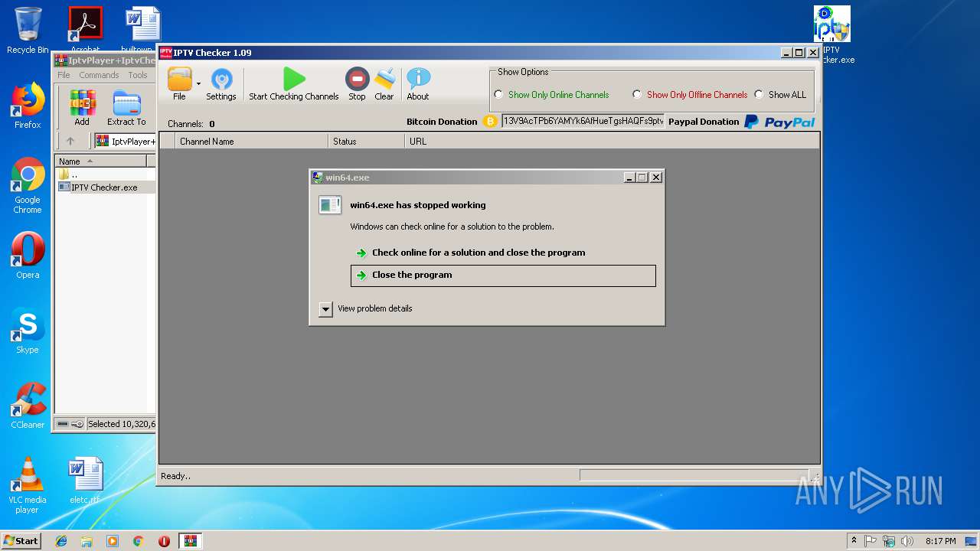
Task: Launch Internet Explorer from the taskbar
Action: click(61, 541)
